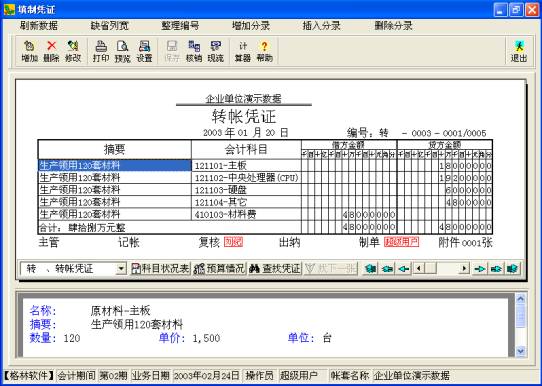
Task: Click the voucher date 2003年01月20日
Action: (245, 133)
